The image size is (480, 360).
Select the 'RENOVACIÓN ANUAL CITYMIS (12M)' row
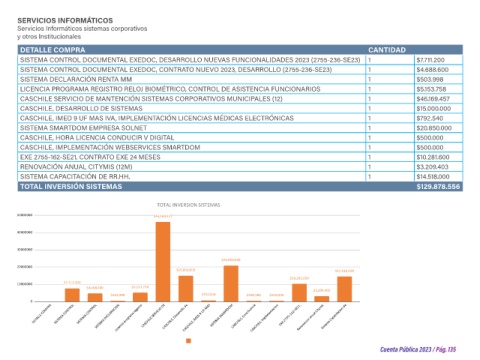(x=240, y=167)
